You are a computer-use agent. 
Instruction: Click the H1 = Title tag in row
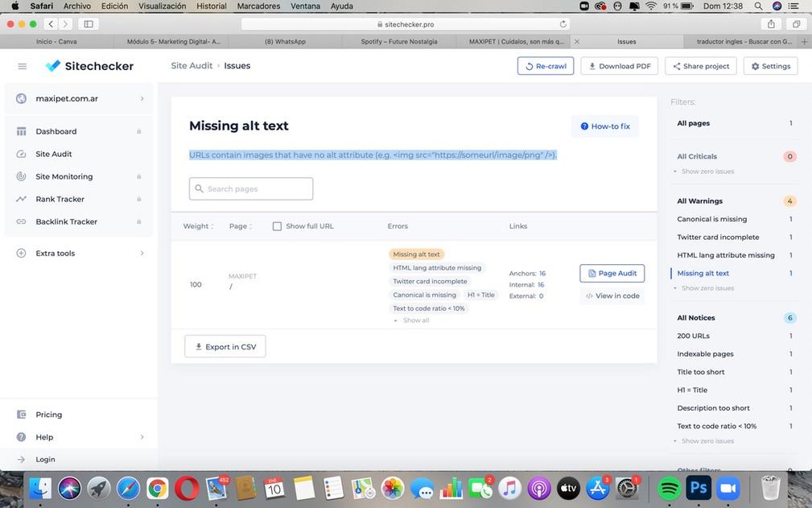[480, 295]
